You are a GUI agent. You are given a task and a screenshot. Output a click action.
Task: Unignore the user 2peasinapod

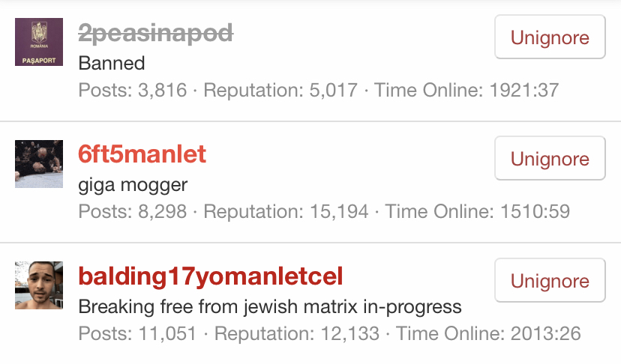[x=550, y=37]
